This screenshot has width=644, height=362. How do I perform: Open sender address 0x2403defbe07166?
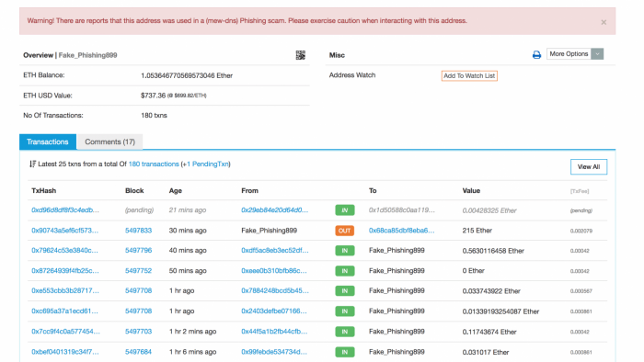(274, 311)
